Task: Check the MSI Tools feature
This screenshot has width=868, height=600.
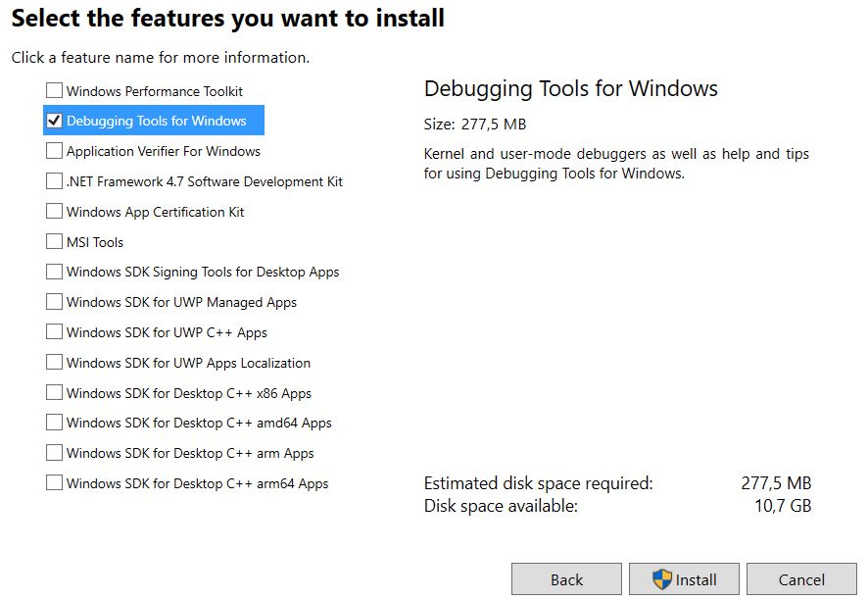Action: pos(54,241)
